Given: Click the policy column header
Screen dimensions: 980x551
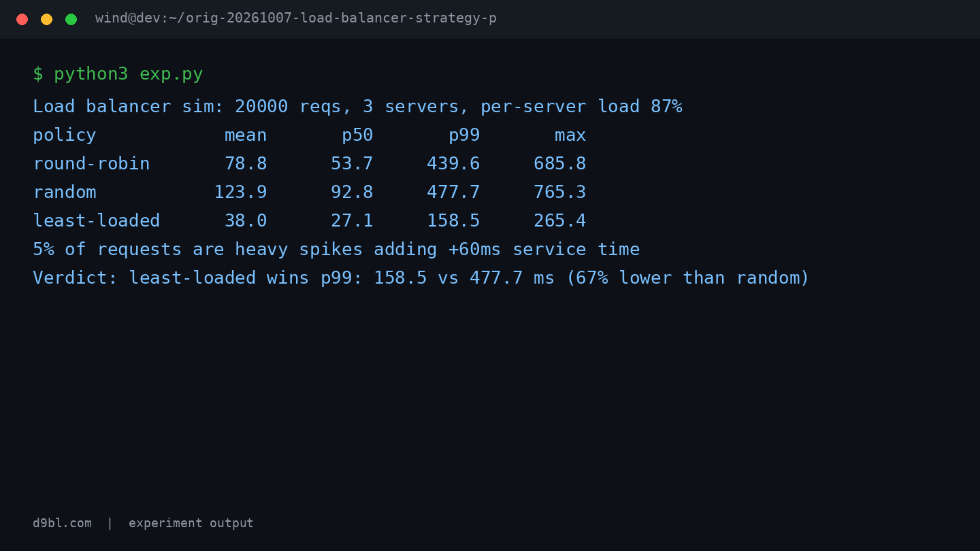Looking at the screenshot, I should pos(65,135).
